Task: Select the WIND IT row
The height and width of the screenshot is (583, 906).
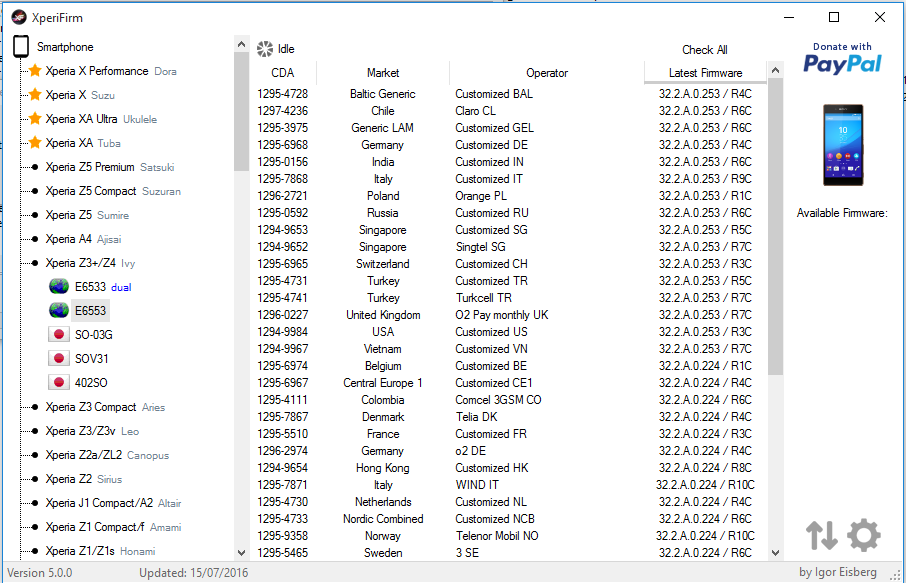Action: coord(508,485)
